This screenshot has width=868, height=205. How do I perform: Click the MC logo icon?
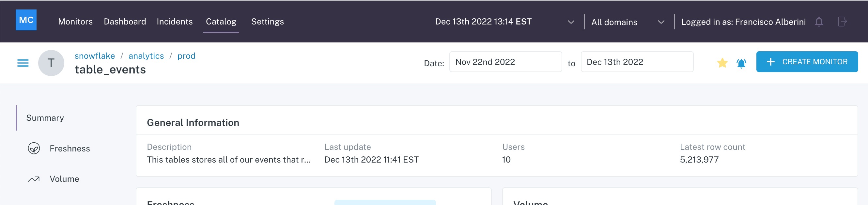(26, 20)
